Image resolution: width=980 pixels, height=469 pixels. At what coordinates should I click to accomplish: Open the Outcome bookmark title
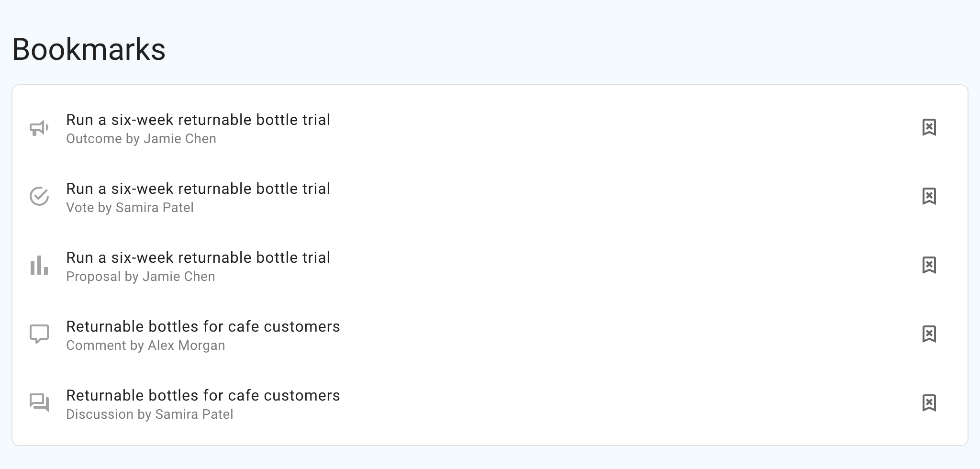(198, 120)
